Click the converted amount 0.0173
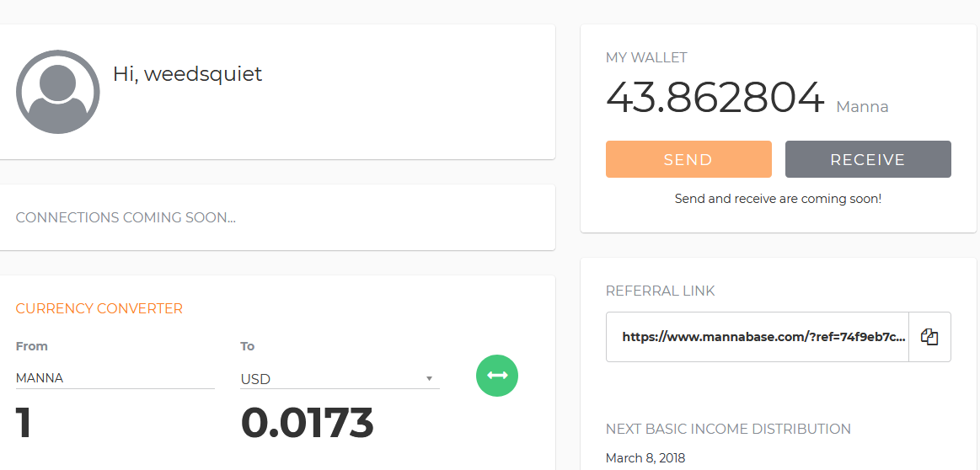The image size is (980, 470). (x=307, y=423)
